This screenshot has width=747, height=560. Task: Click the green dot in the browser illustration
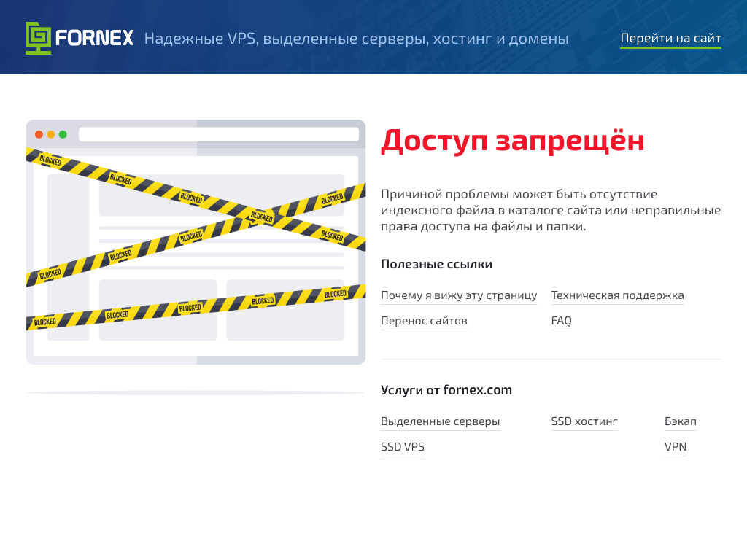pos(63,134)
